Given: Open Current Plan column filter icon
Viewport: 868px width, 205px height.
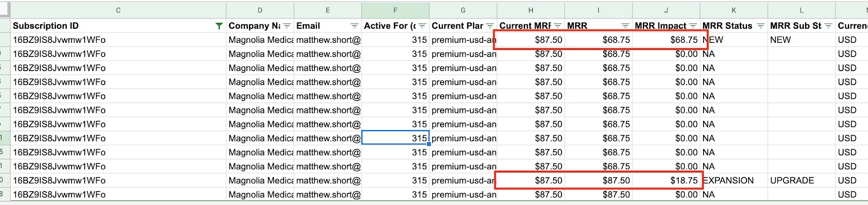Looking at the screenshot, I should coord(490,25).
